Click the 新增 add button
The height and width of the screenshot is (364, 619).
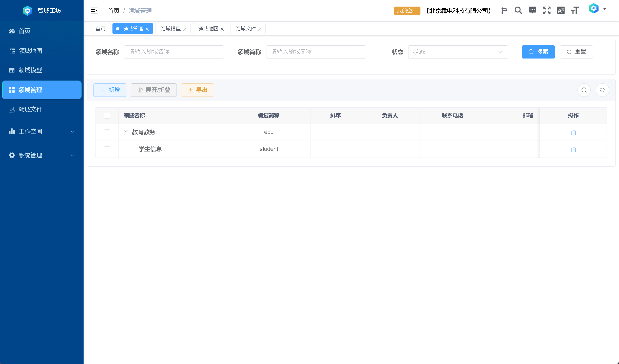coord(110,90)
